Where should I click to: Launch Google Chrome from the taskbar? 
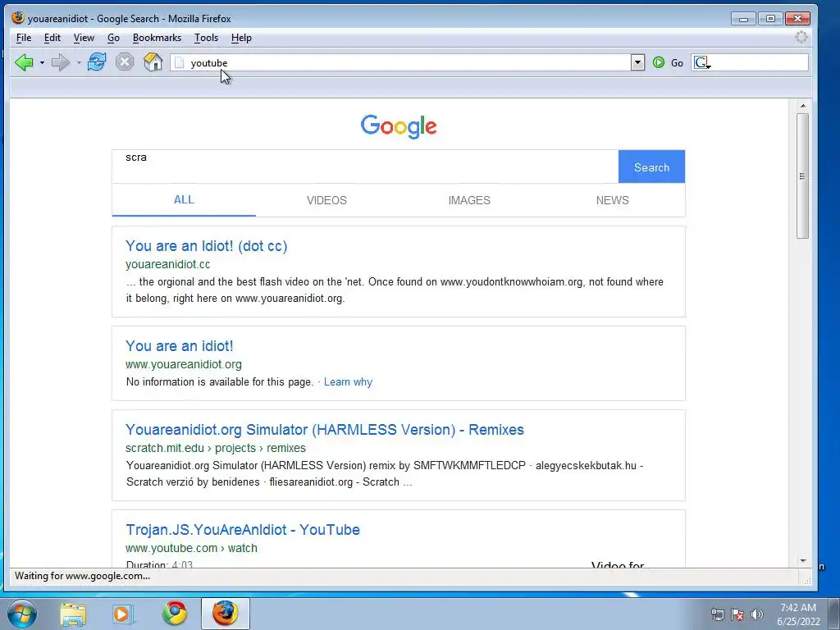(x=175, y=614)
